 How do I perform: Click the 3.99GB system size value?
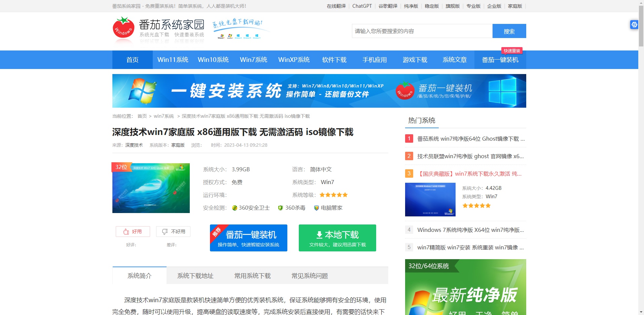241,169
